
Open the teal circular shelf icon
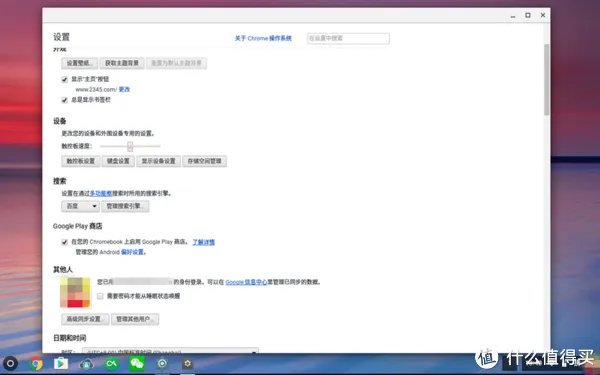[162, 363]
